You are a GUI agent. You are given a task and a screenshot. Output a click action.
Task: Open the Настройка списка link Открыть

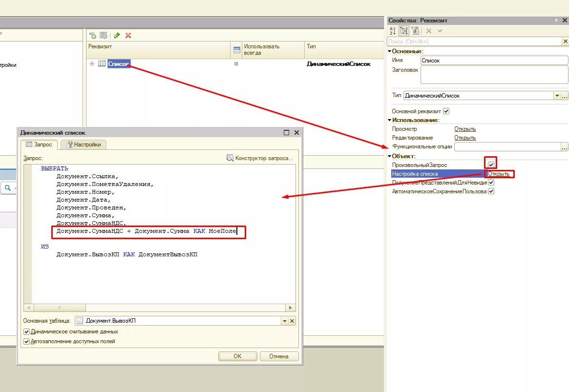(x=499, y=174)
